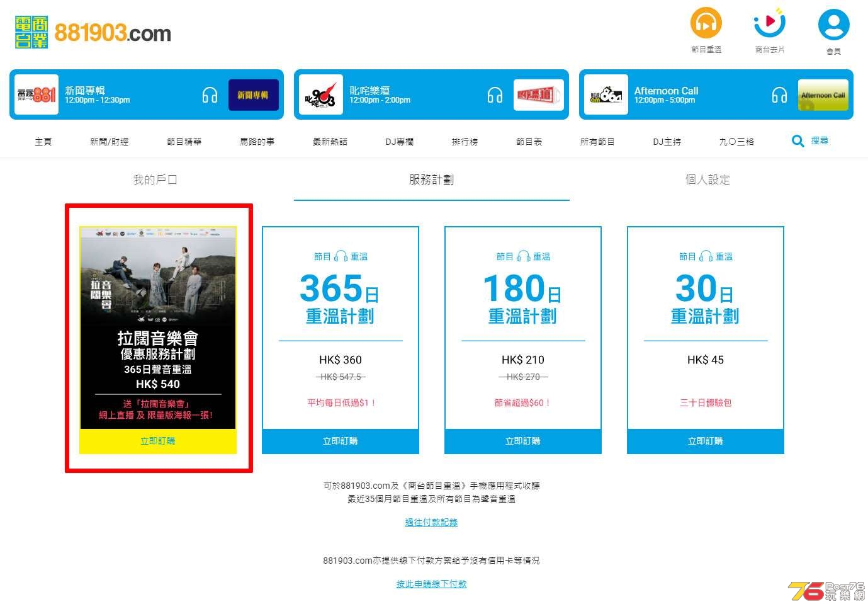
Task: Listen to 新聞專輯 via headphone icon
Action: 210,95
